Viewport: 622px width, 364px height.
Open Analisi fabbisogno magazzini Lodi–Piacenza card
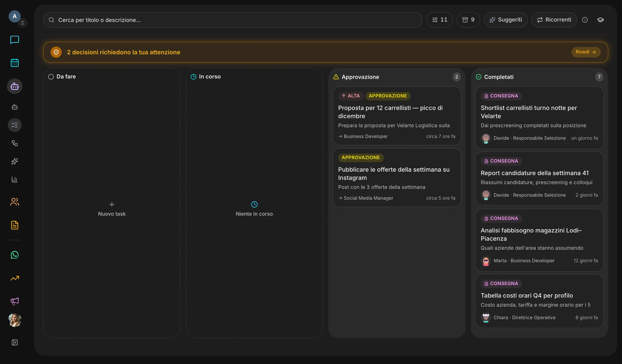coord(539,240)
